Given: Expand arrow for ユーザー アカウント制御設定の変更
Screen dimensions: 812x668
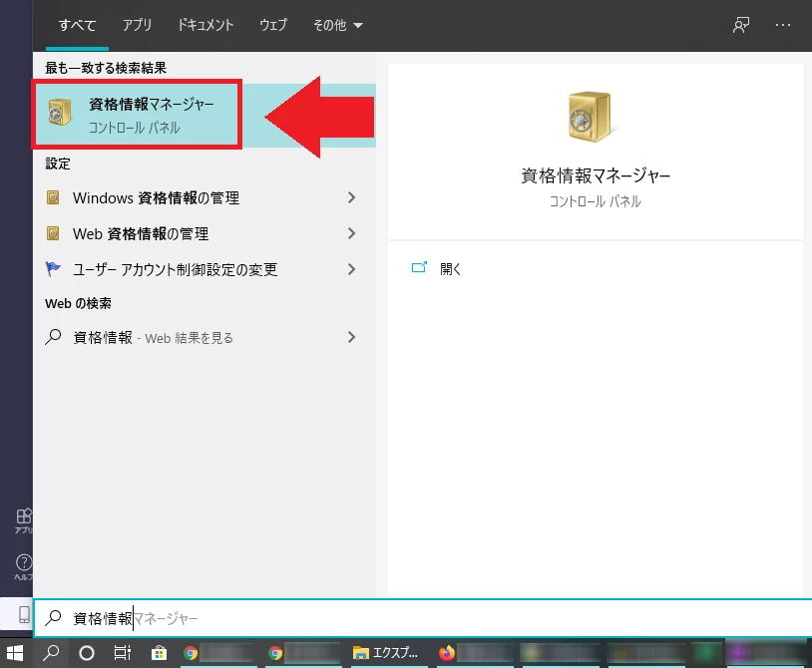Looking at the screenshot, I should pos(351,269).
